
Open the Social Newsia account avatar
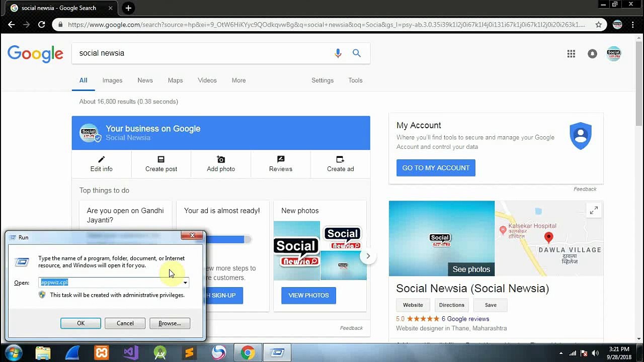click(x=614, y=54)
